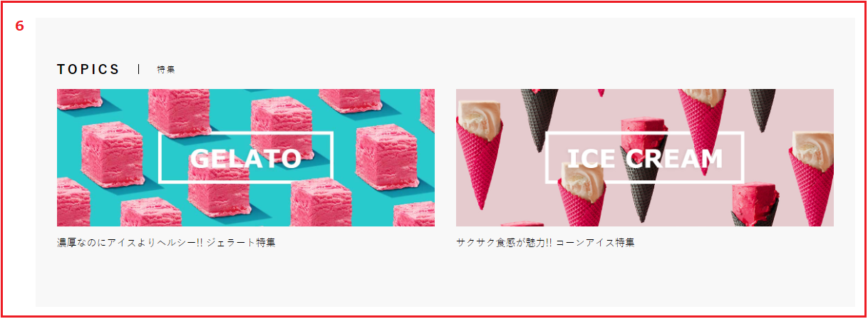Click the word GELATO in the banner
The image size is (868, 319).
tap(246, 158)
